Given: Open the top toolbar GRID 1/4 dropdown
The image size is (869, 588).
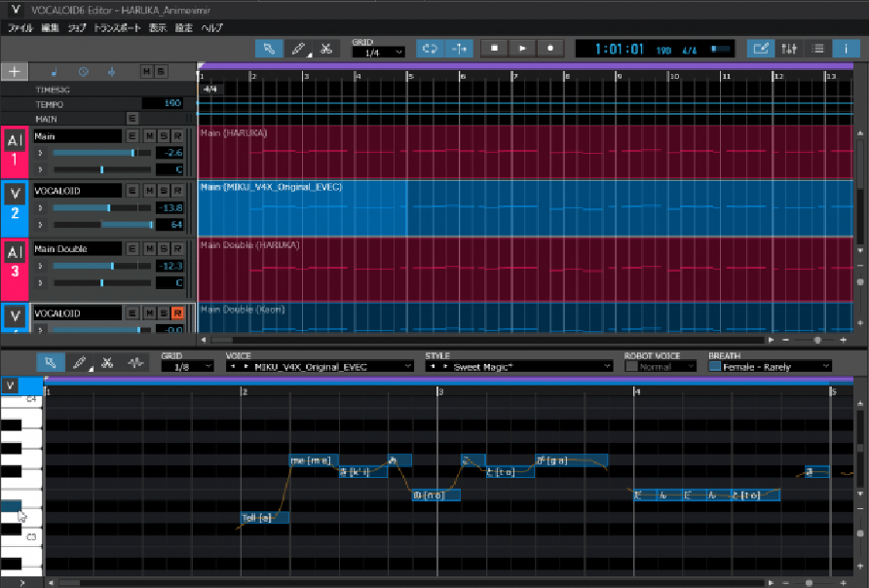Looking at the screenshot, I should (x=379, y=53).
